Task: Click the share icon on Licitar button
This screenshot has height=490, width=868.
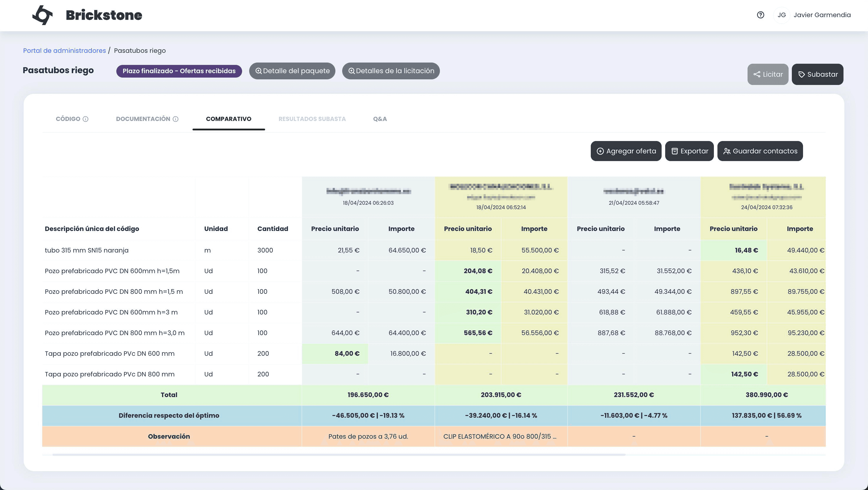Action: (x=757, y=74)
